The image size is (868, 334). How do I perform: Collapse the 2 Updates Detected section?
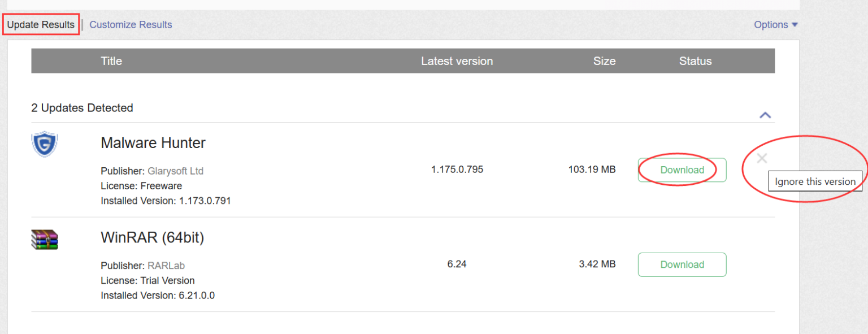pyautogui.click(x=765, y=115)
